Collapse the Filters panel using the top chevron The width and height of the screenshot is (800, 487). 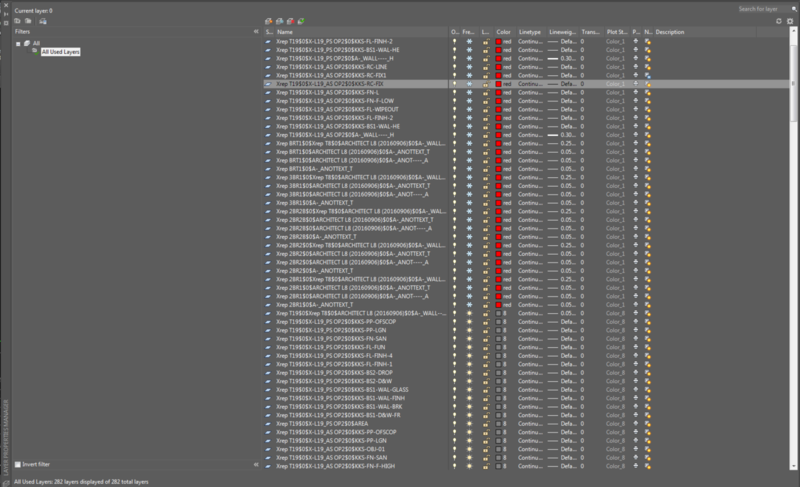(x=256, y=32)
